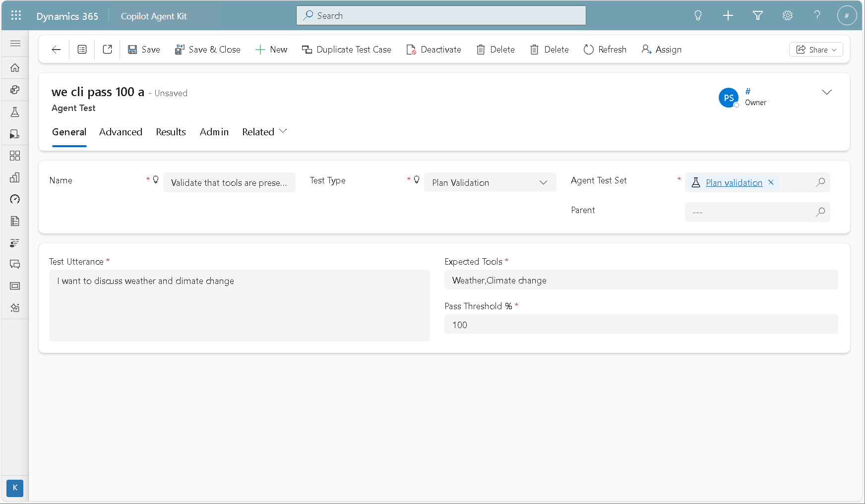Click the lightbulb hint next to Name
This screenshot has width=865, height=504.
pyautogui.click(x=156, y=179)
